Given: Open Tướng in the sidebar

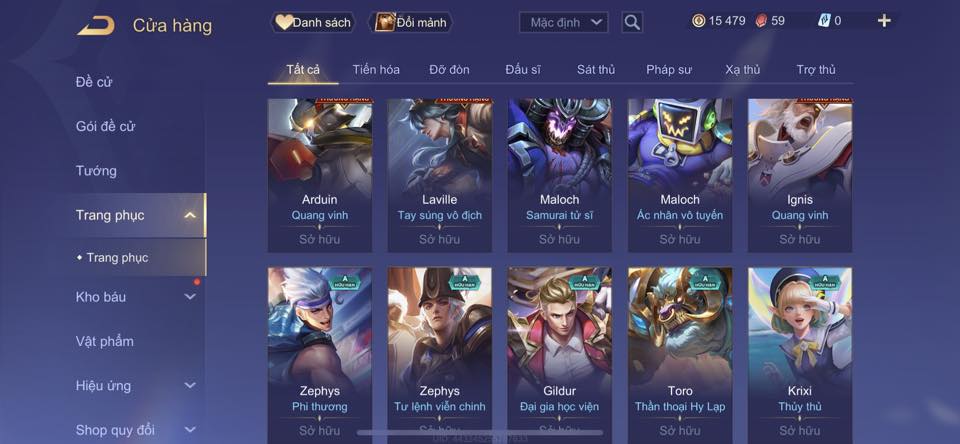Looking at the screenshot, I should click(96, 171).
